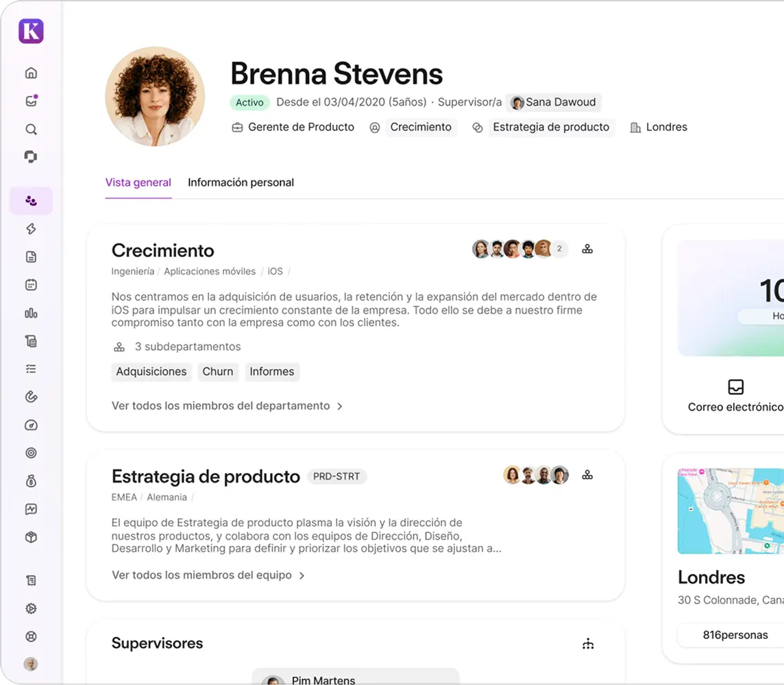Click the Ingeniería breadcrumb
The image size is (784, 685).
point(132,272)
